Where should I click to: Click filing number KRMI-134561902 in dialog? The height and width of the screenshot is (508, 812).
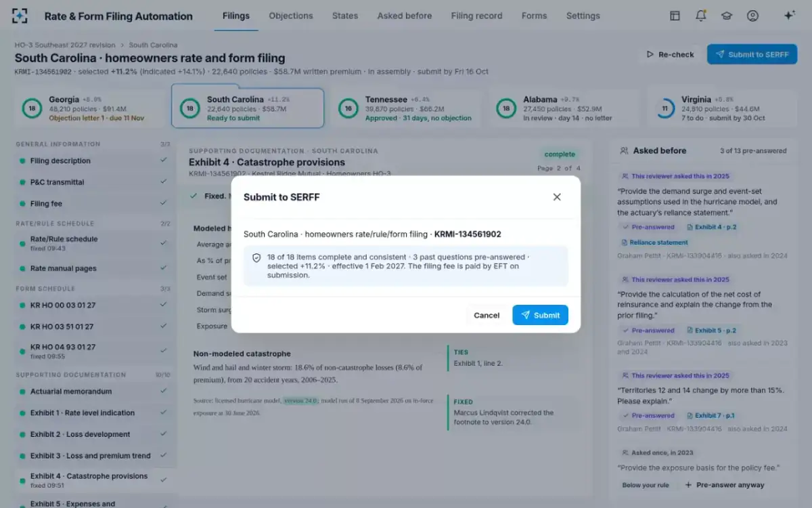[x=468, y=234]
